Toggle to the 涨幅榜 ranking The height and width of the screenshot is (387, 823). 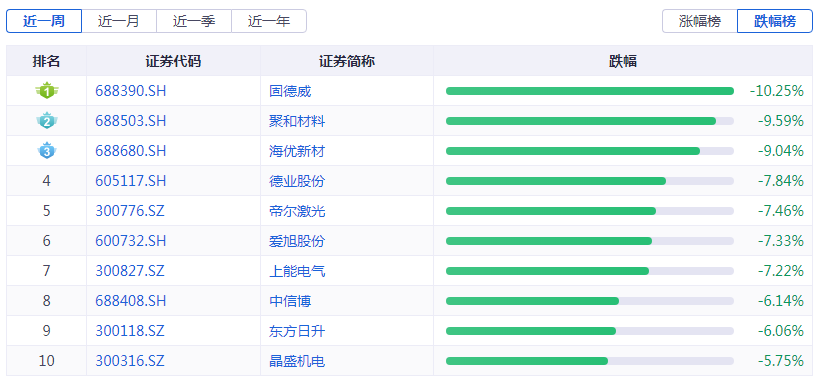[700, 21]
